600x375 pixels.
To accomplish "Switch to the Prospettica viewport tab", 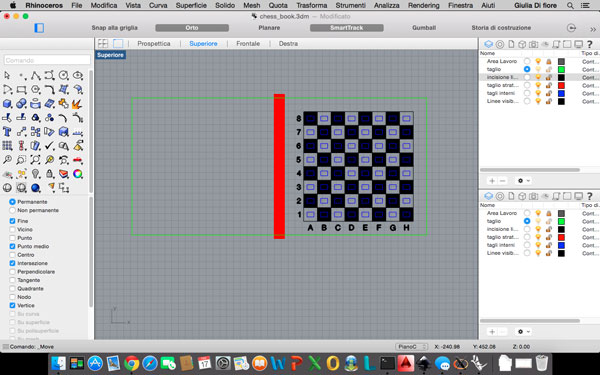I will pyautogui.click(x=154, y=44).
